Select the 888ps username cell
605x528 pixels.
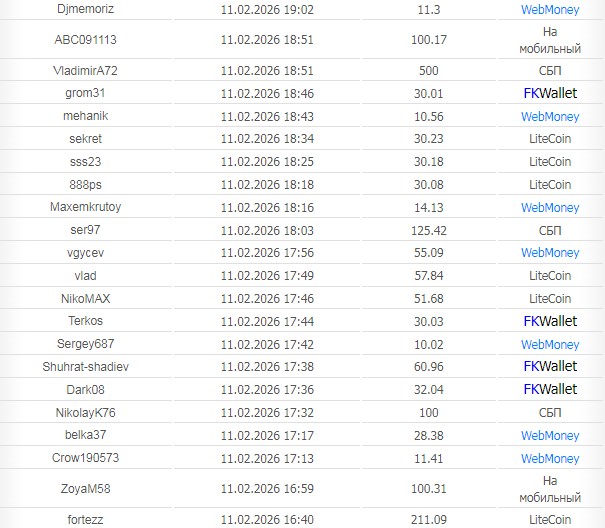coord(86,184)
